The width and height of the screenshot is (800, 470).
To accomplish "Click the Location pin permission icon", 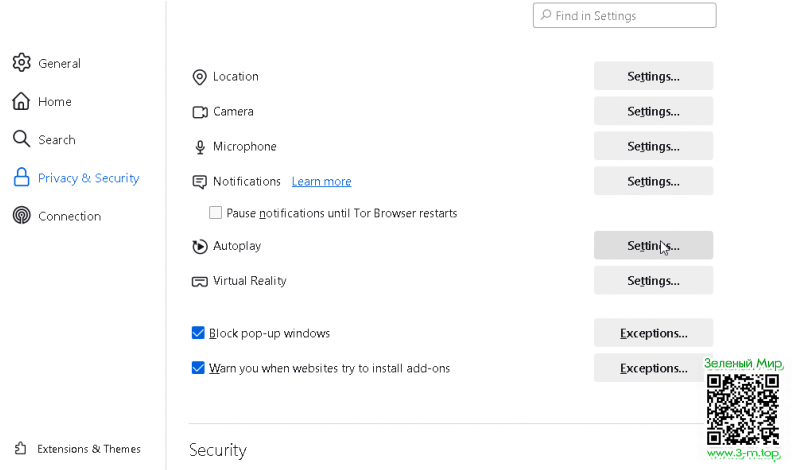I will click(x=199, y=77).
